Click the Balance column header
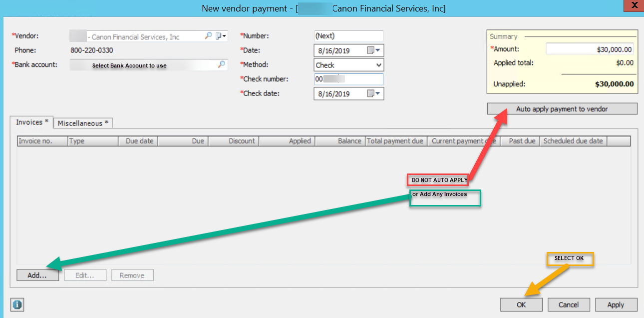The width and height of the screenshot is (644, 318). coord(340,141)
